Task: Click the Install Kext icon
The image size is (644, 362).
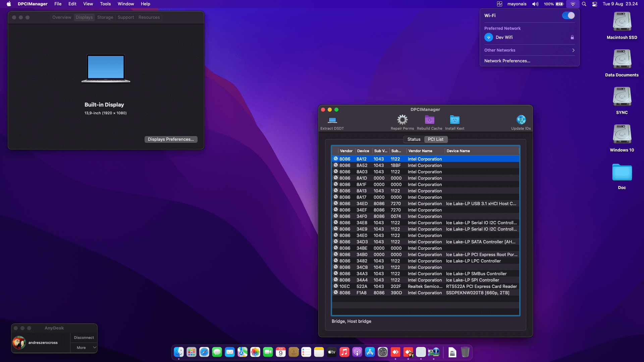Action: point(454,120)
